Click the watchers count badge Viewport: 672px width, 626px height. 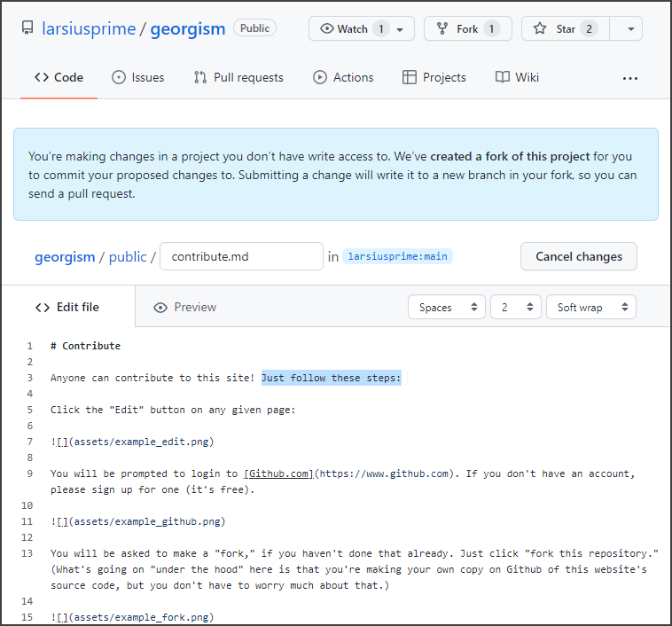click(380, 28)
